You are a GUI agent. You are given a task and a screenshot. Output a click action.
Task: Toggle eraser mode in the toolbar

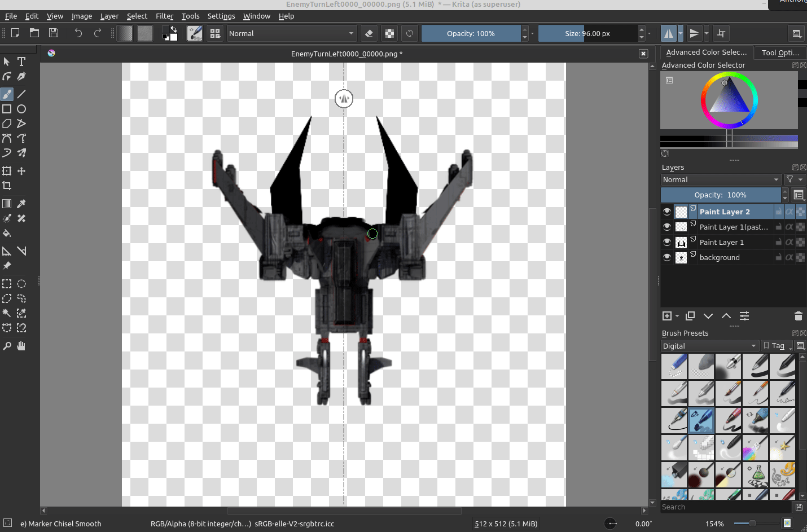click(369, 33)
